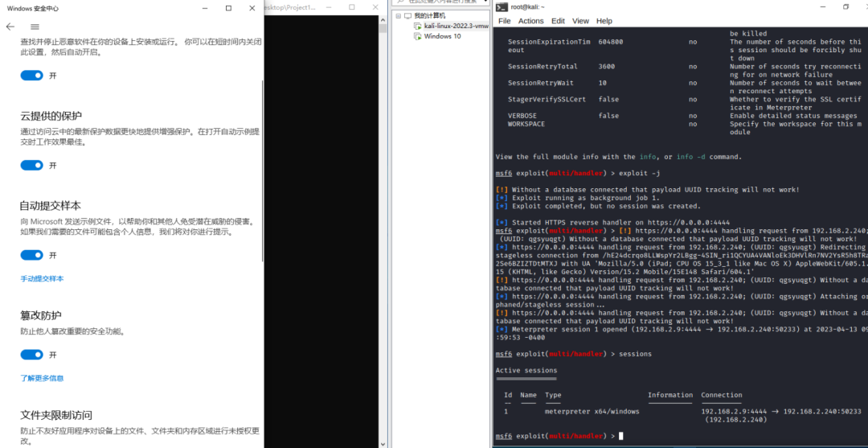Select Windows 10 in VM library
Screen dimensions: 868x448
(x=442, y=36)
